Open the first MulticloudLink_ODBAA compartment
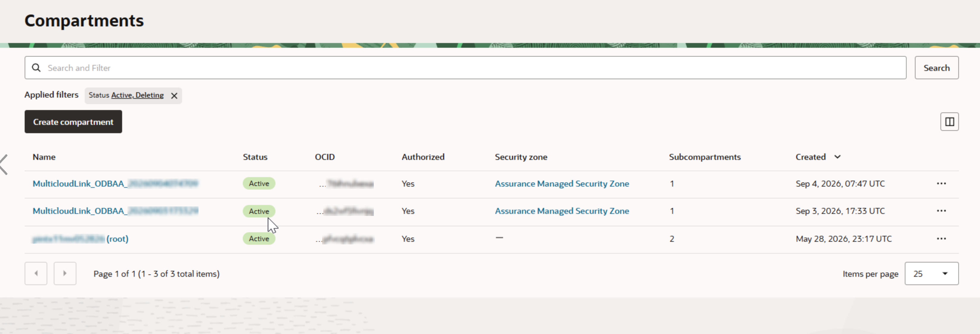 tap(115, 184)
